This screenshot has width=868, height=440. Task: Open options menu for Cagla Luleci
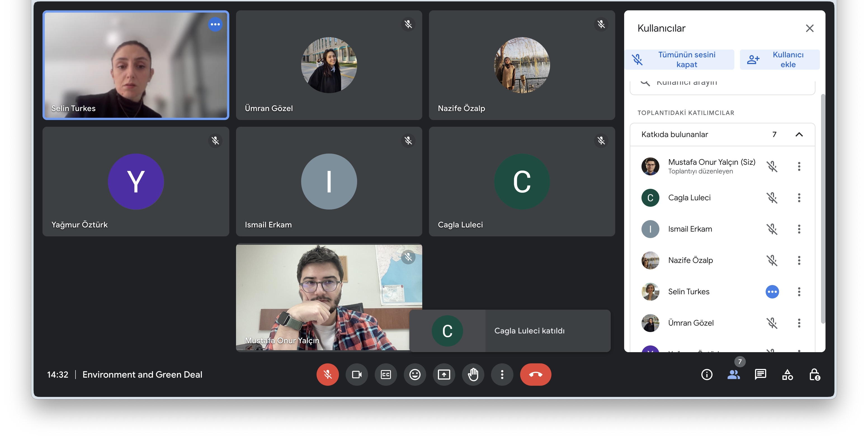click(799, 198)
